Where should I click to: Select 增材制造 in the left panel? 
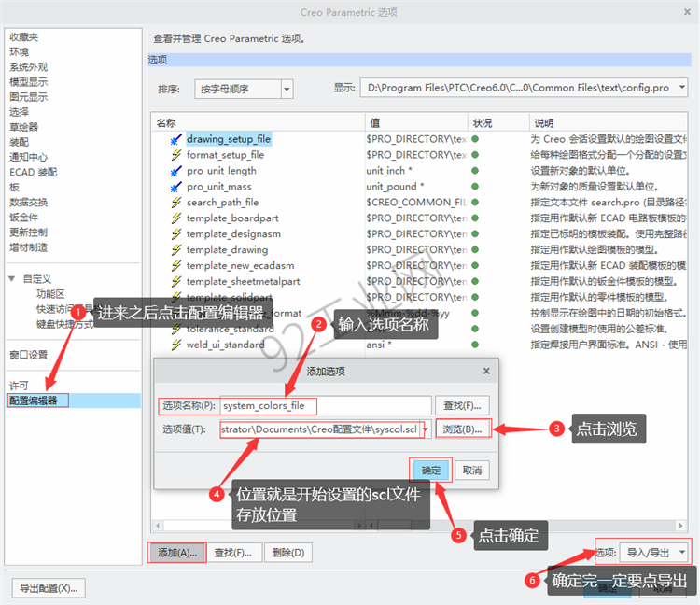tap(29, 247)
